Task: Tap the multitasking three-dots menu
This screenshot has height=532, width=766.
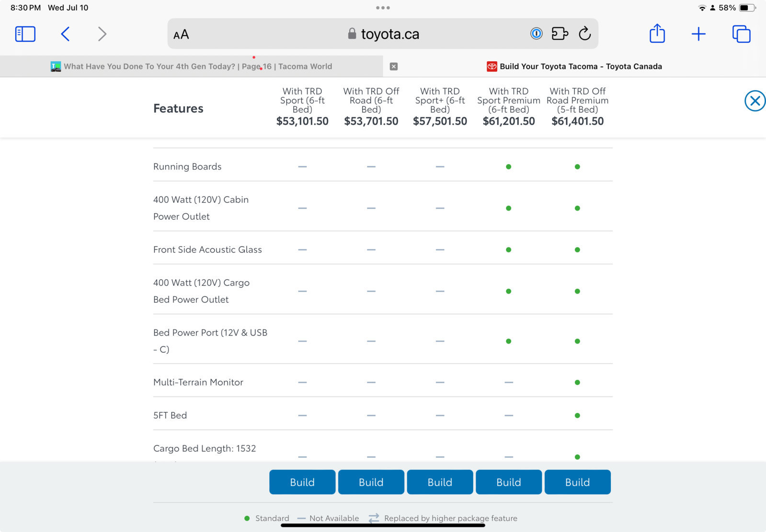Action: coord(383,8)
